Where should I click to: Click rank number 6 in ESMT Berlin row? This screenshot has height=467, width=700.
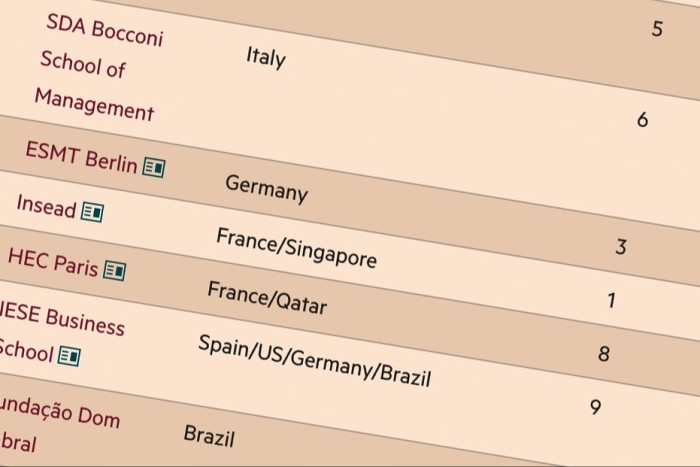point(642,120)
